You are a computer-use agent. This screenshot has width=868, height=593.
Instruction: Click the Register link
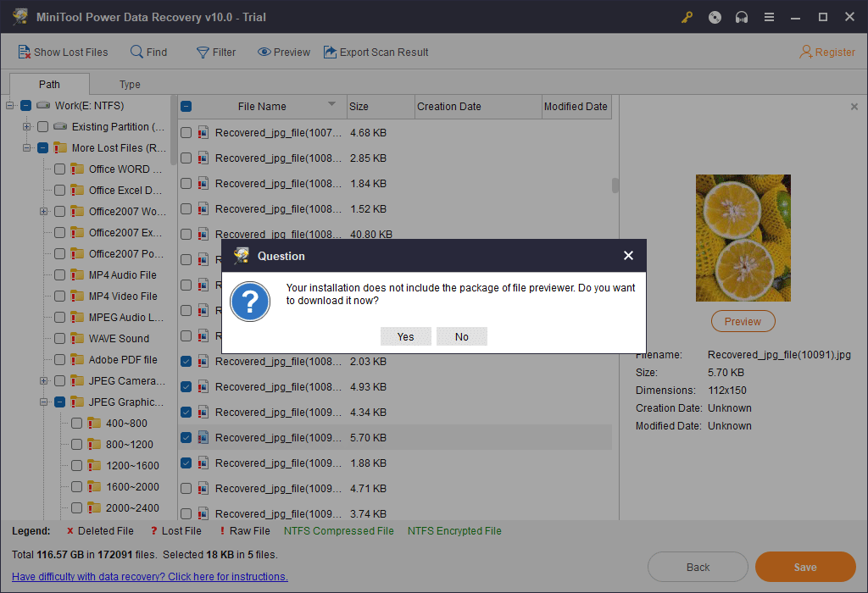(827, 52)
